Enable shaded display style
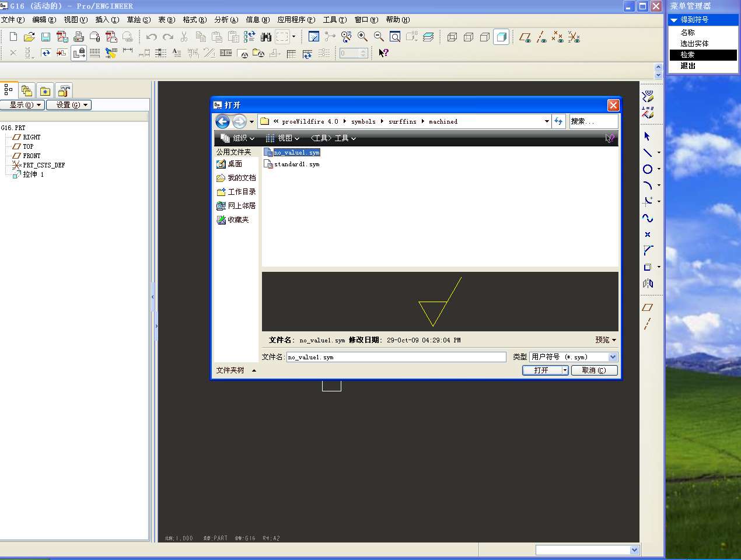This screenshot has width=741, height=560. click(x=501, y=37)
